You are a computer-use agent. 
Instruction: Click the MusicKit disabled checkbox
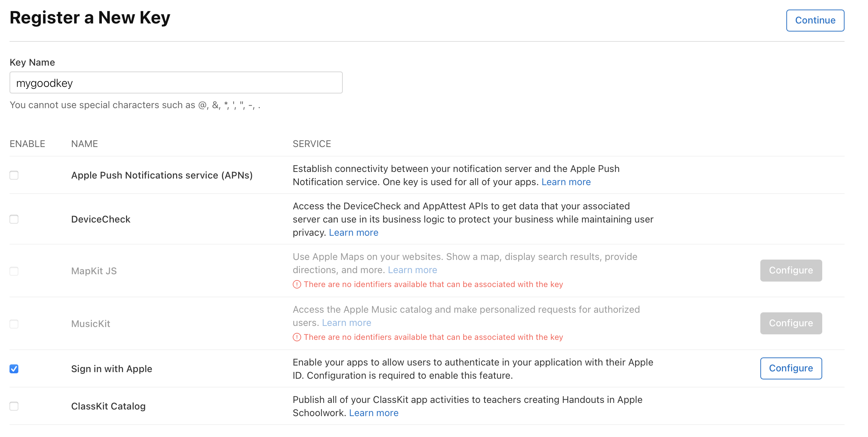tap(14, 324)
